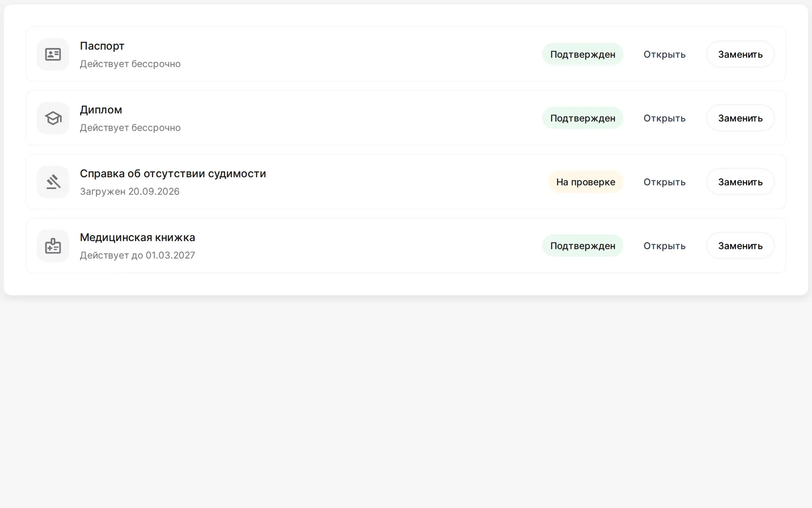Click the Подтвержден badge for Диплом
The height and width of the screenshot is (508, 812).
[x=583, y=118]
